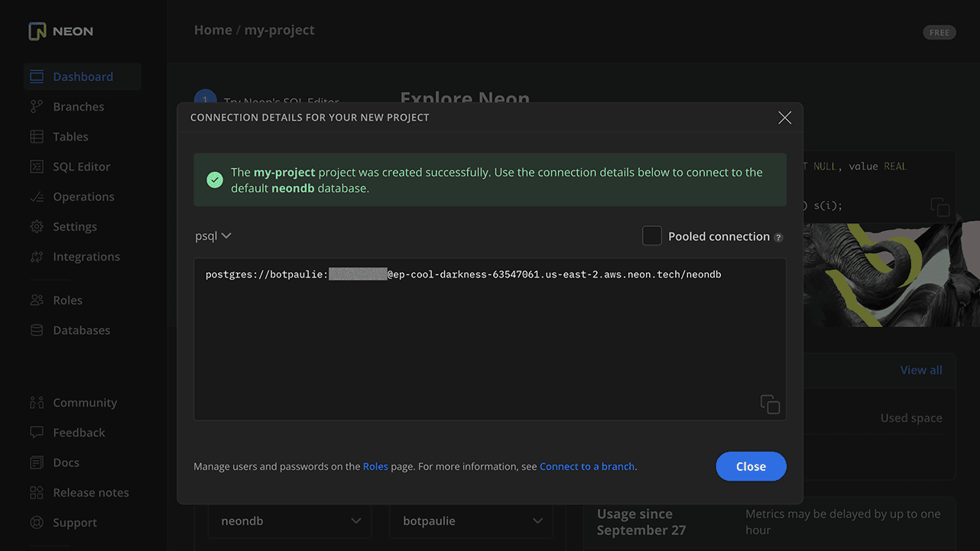Screen dimensions: 980x551
Task: Click the Integrations label in sidebar
Action: pos(86,257)
